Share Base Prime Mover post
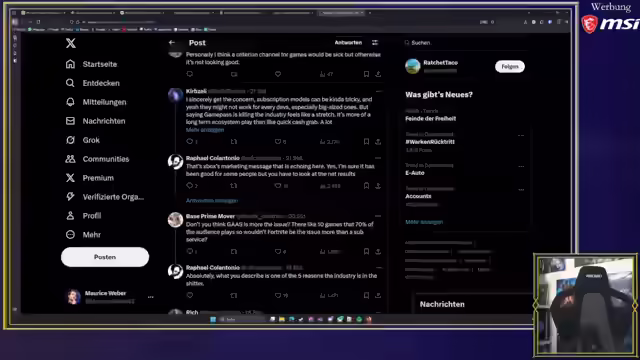The image size is (640, 360). (378, 251)
